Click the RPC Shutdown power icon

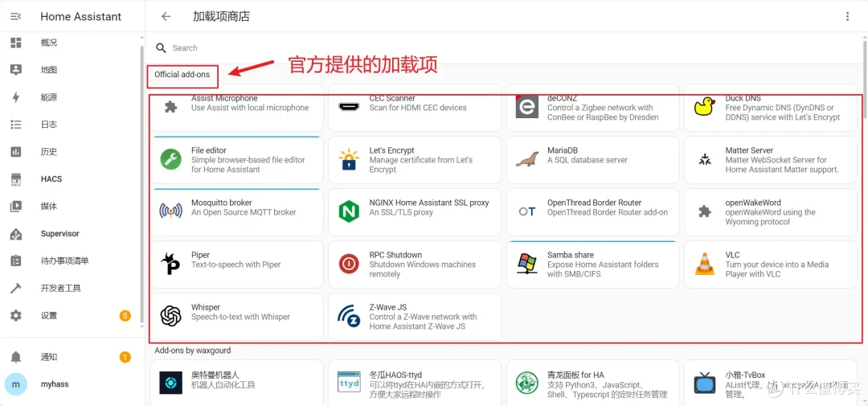[x=349, y=265]
